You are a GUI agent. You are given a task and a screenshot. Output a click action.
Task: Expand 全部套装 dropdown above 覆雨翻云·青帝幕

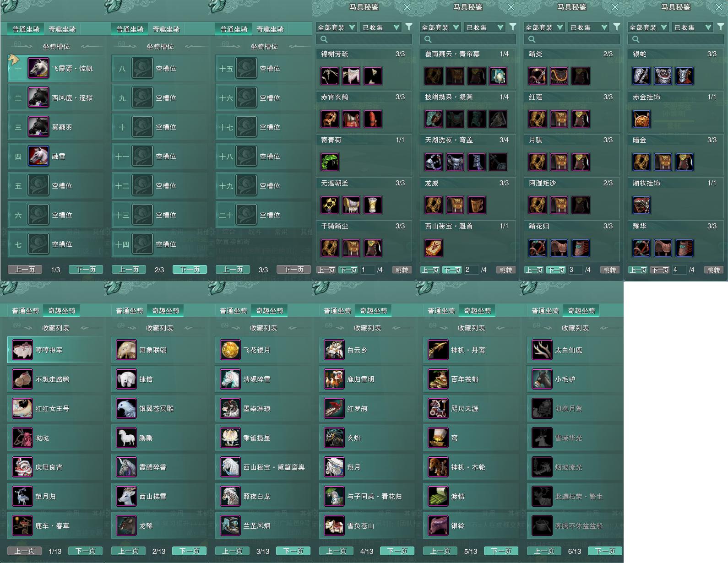tap(440, 27)
